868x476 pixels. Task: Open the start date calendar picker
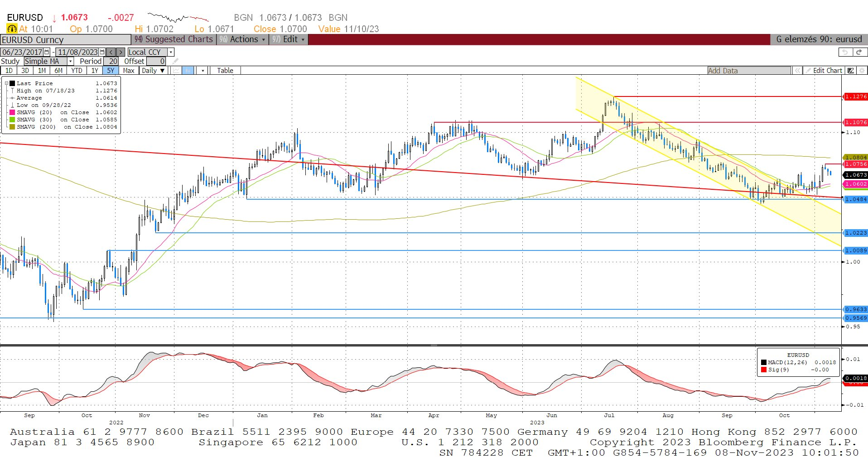pos(47,52)
